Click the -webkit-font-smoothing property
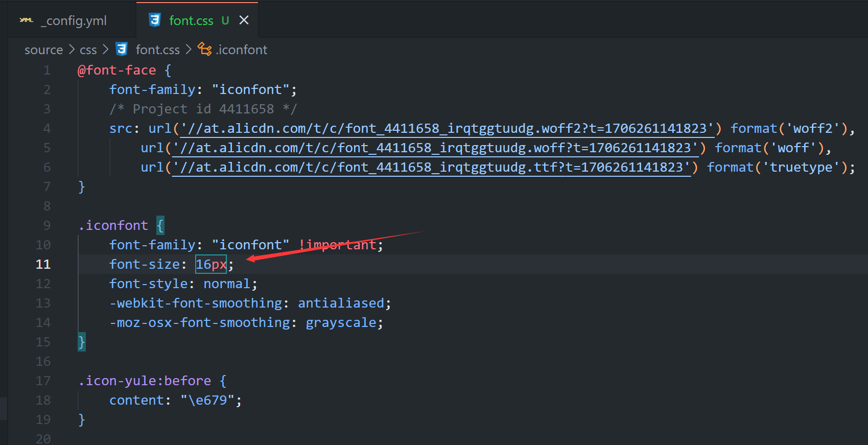This screenshot has height=445, width=868. pyautogui.click(x=196, y=303)
